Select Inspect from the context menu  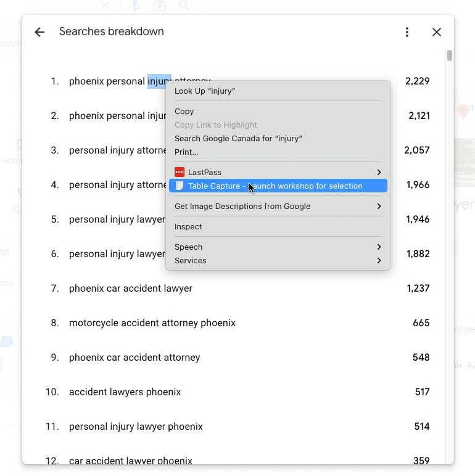click(188, 227)
